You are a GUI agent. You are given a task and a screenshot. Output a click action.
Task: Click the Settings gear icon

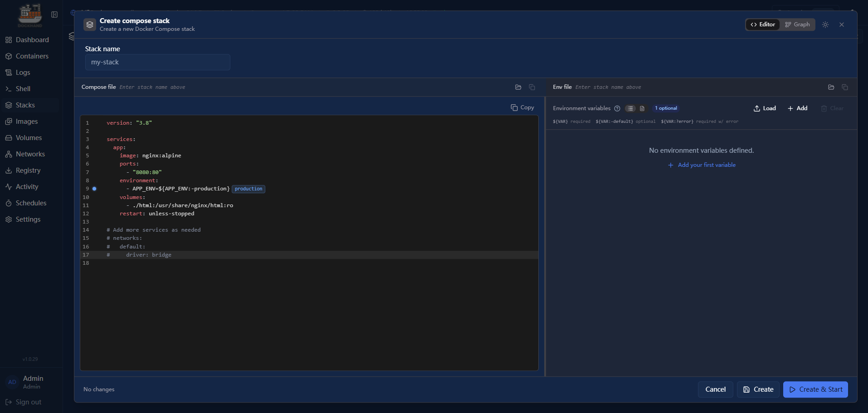pyautogui.click(x=9, y=219)
